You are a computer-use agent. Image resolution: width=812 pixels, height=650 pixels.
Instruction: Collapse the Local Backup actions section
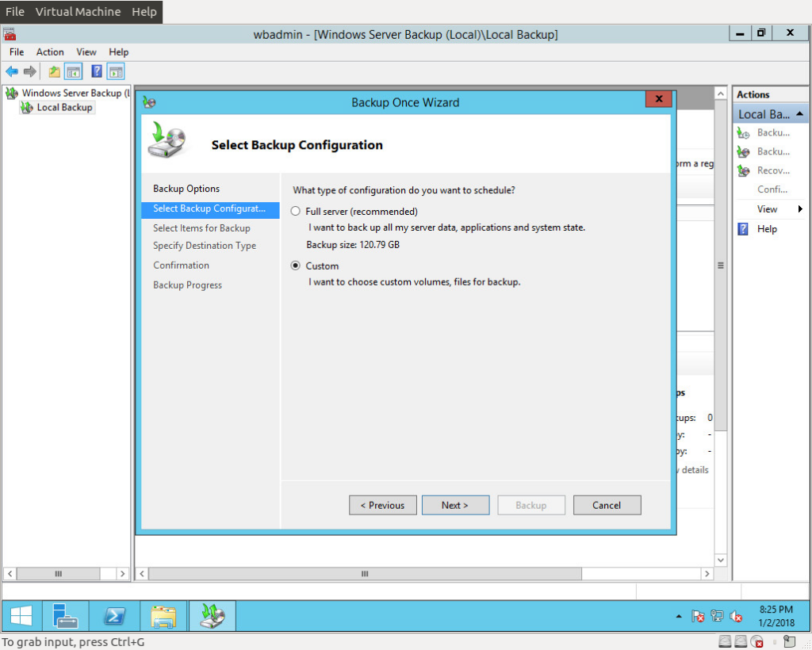click(x=800, y=114)
